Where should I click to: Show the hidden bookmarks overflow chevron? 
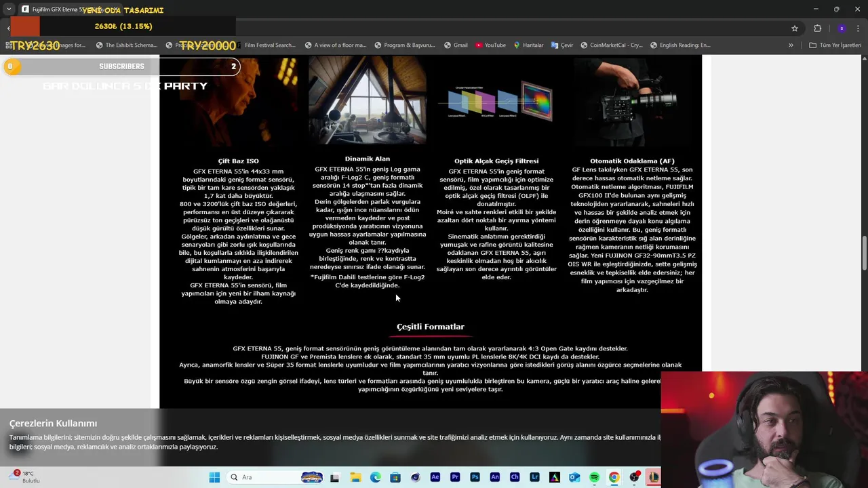click(791, 45)
